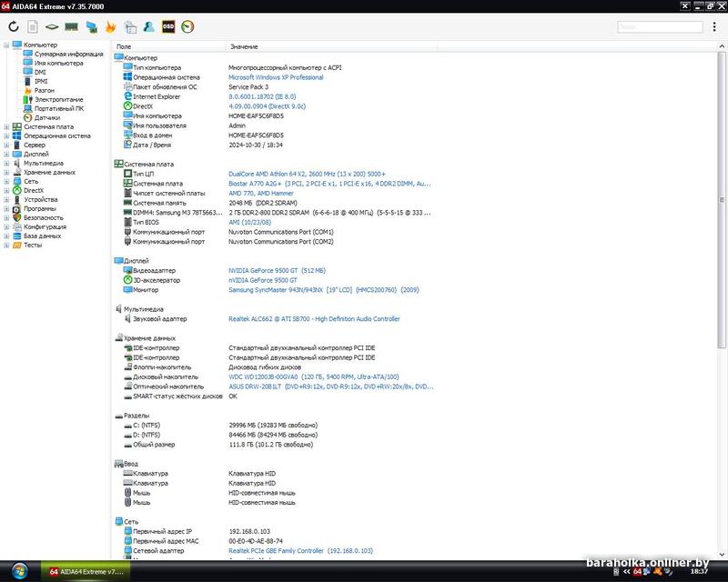Select Устройства in the tree
Image resolution: width=728 pixels, height=582 pixels.
pos(40,199)
